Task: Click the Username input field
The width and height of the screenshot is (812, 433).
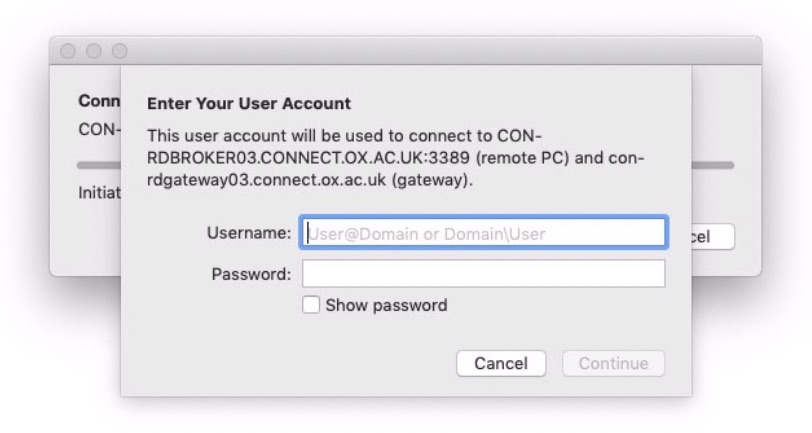Action: (x=484, y=233)
